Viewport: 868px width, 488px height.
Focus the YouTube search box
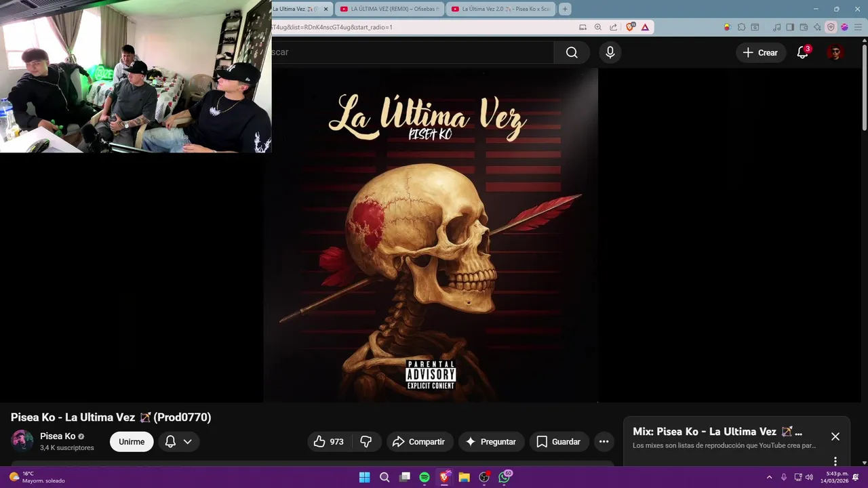click(412, 52)
